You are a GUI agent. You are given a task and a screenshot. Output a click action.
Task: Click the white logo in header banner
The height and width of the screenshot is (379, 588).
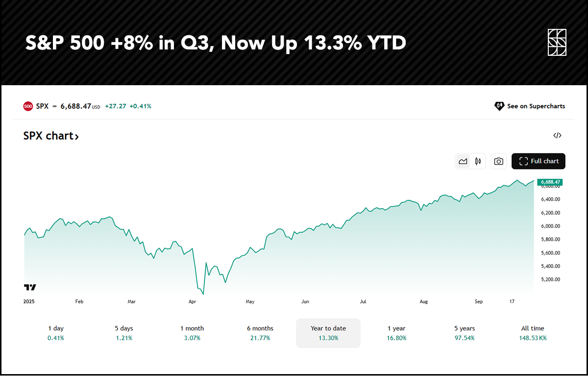click(x=557, y=43)
